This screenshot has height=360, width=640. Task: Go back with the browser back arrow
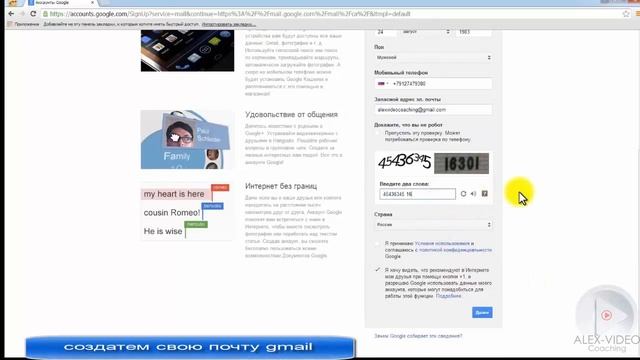pyautogui.click(x=11, y=14)
